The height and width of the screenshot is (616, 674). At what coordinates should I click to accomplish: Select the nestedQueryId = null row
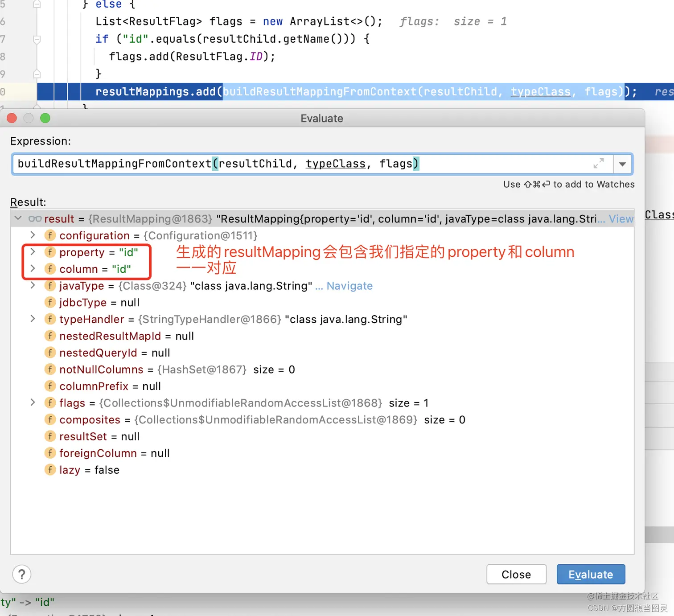[322, 353]
